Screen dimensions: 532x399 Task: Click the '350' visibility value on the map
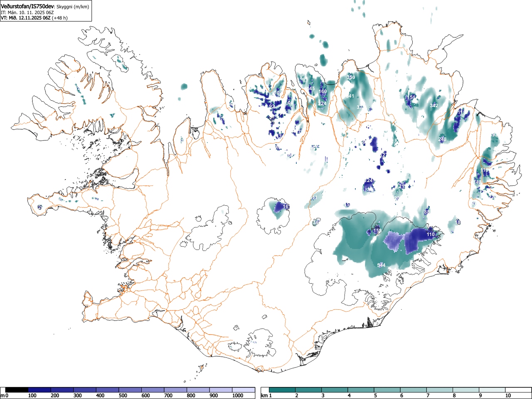tap(351, 77)
